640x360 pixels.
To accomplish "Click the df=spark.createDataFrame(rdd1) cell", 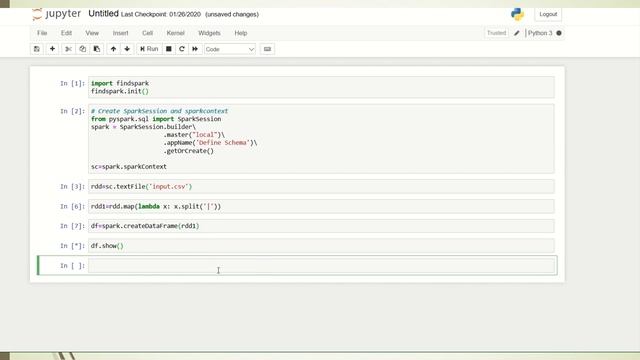I will point(322,226).
